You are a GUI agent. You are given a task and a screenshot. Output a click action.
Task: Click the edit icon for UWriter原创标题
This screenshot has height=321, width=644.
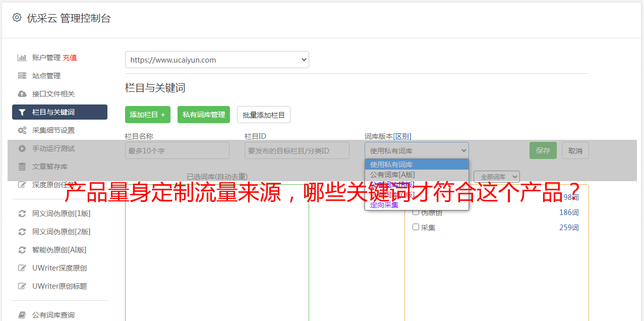click(22, 286)
